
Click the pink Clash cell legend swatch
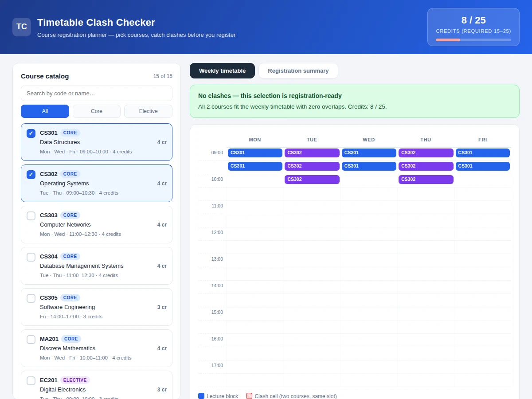pos(249,396)
